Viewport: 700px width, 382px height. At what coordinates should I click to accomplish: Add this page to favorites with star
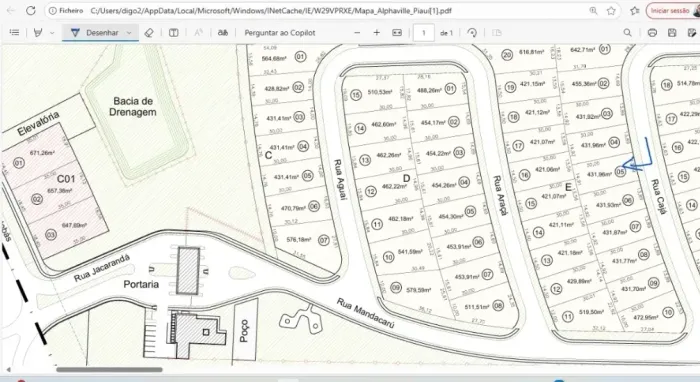pyautogui.click(x=611, y=10)
